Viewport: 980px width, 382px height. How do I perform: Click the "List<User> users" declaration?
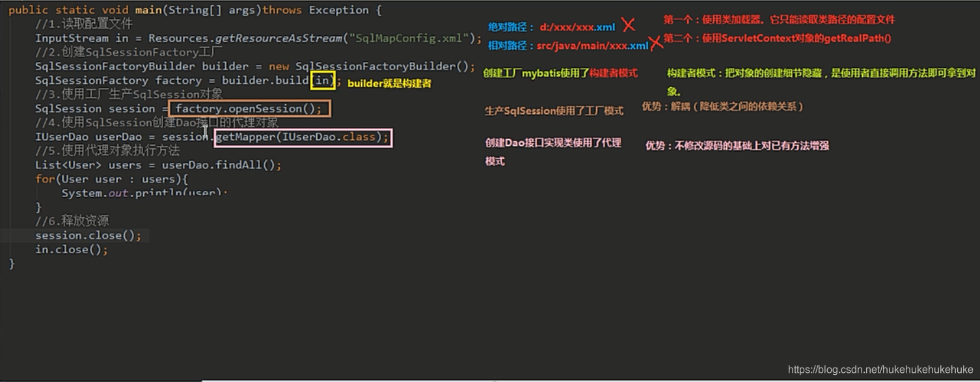(88, 165)
